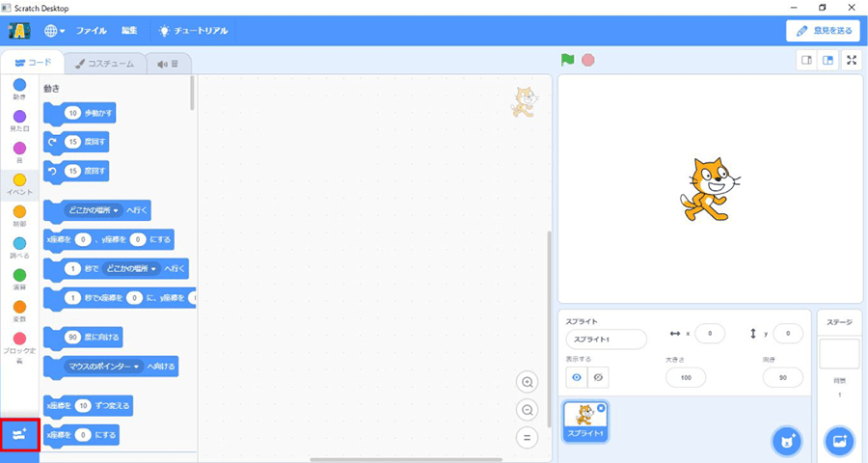Select the Sound (音) category circle
The image size is (868, 463).
pos(19,149)
